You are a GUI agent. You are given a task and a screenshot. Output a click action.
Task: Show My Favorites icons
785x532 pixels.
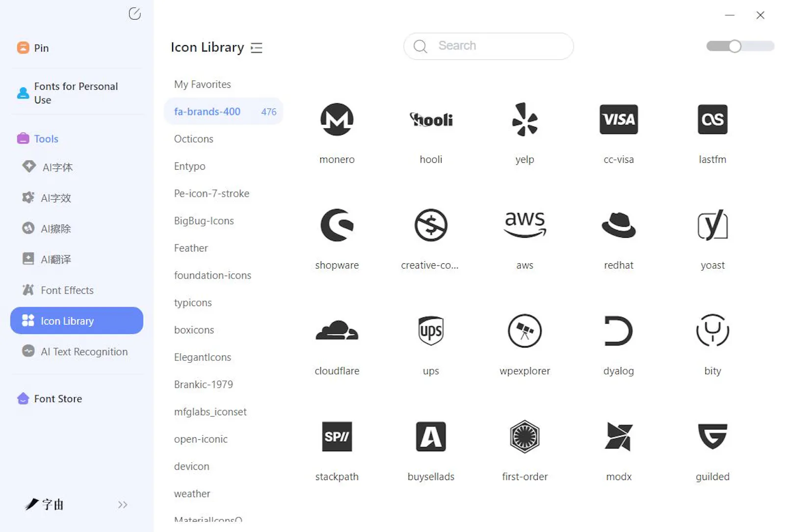tap(202, 84)
